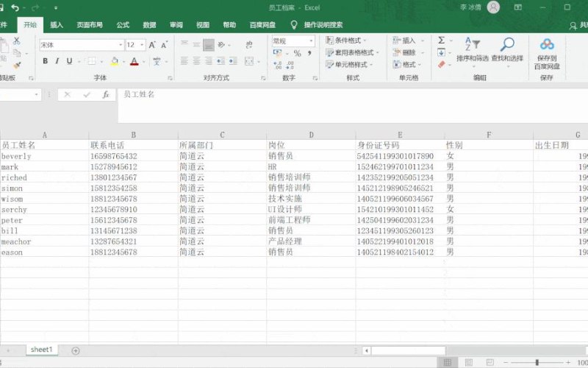
Task: Click the 操作说明搜索 search box
Action: click(x=323, y=25)
